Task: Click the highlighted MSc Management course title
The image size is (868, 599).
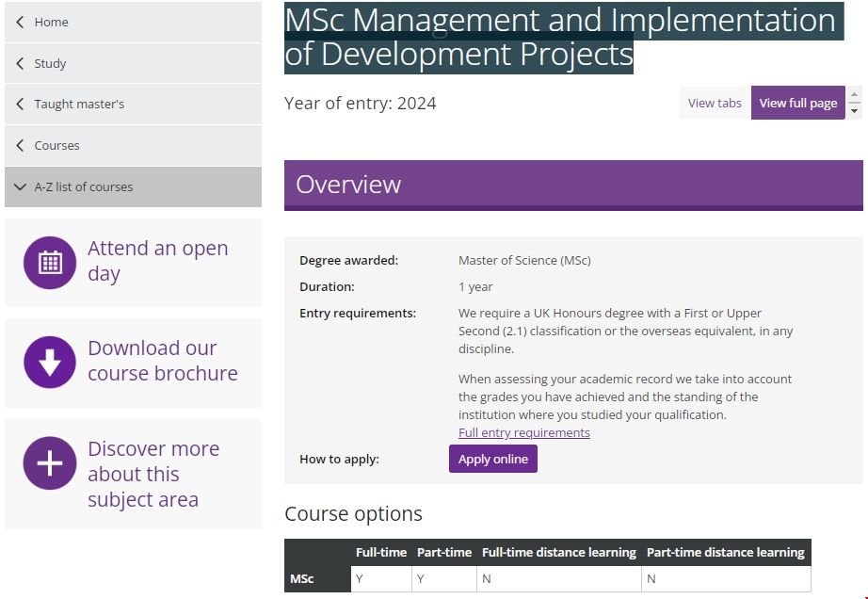Action: click(x=559, y=38)
